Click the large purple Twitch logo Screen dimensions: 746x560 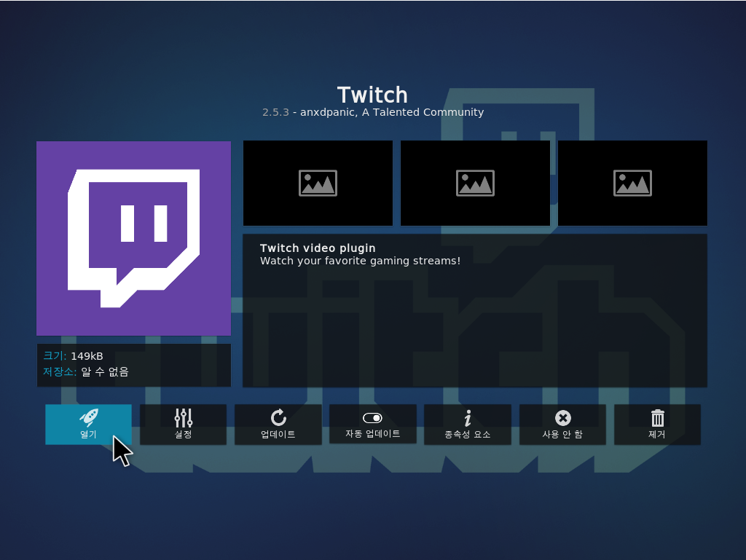click(x=133, y=238)
